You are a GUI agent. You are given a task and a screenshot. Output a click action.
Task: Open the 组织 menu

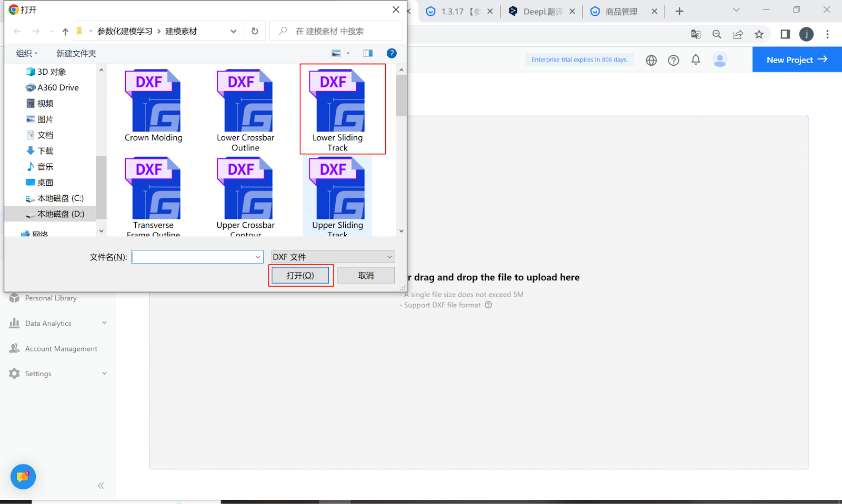pyautogui.click(x=27, y=53)
